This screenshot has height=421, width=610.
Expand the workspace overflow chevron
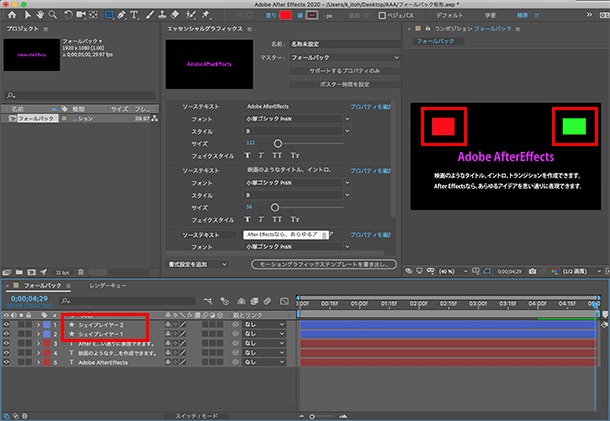[x=589, y=15]
